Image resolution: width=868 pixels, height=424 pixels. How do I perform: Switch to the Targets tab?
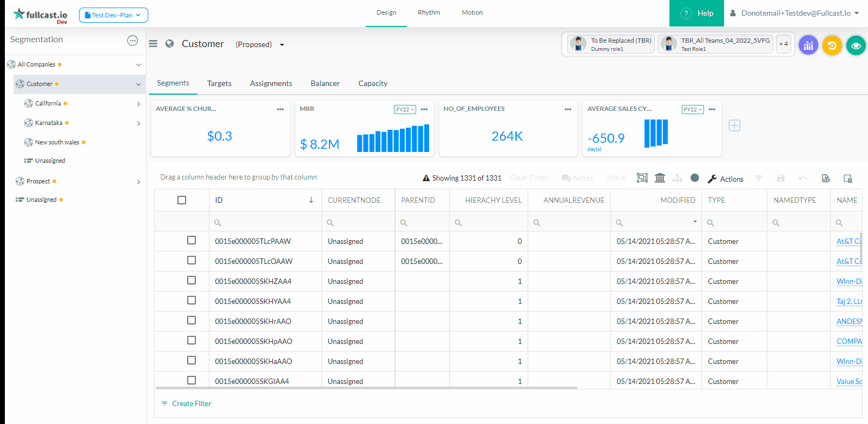tap(219, 83)
